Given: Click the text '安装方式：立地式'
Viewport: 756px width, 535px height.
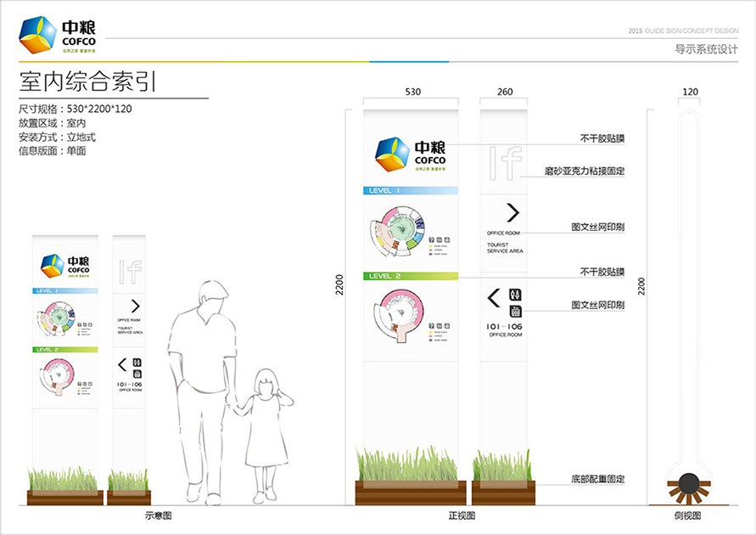Looking at the screenshot, I should click(57, 137).
